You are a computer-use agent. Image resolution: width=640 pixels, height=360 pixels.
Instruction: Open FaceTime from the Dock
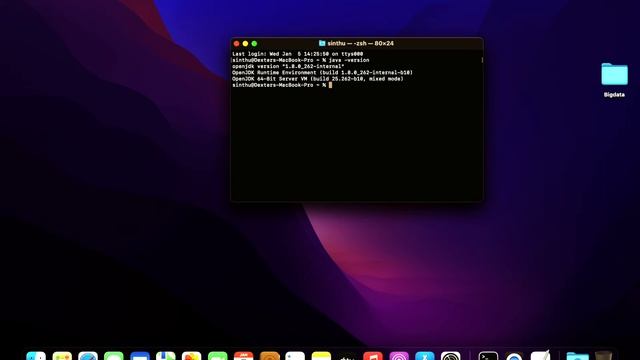pyautogui.click(x=218, y=356)
